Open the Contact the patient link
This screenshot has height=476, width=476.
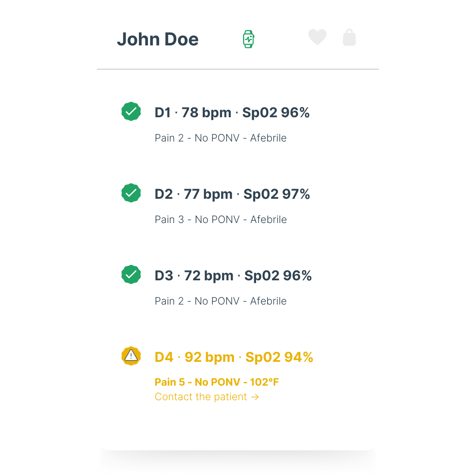point(201,397)
